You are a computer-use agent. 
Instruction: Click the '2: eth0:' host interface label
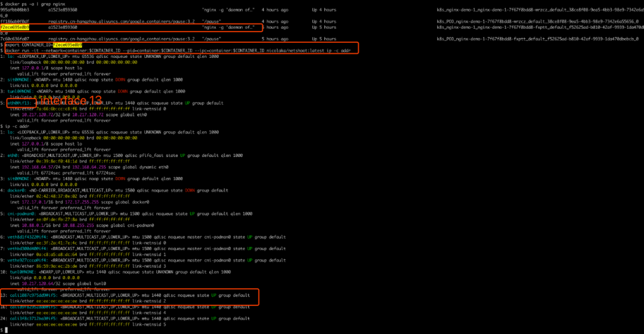pyautogui.click(x=10, y=155)
